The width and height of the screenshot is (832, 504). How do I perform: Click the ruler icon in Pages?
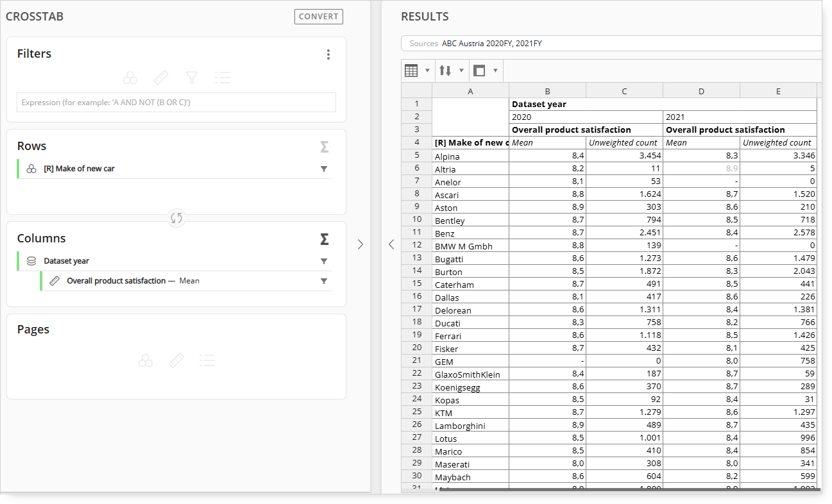(176, 360)
